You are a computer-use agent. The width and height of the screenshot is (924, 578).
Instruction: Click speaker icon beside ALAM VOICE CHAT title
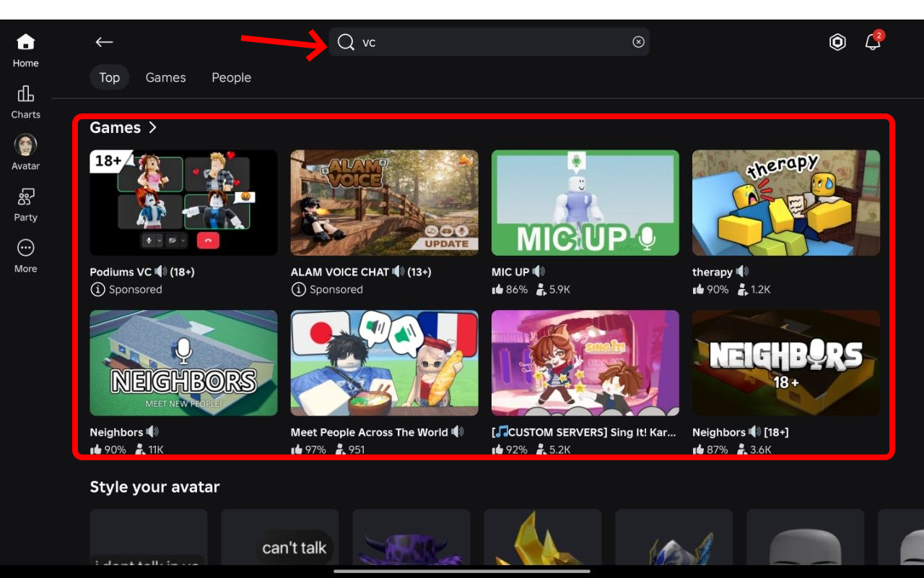point(398,272)
